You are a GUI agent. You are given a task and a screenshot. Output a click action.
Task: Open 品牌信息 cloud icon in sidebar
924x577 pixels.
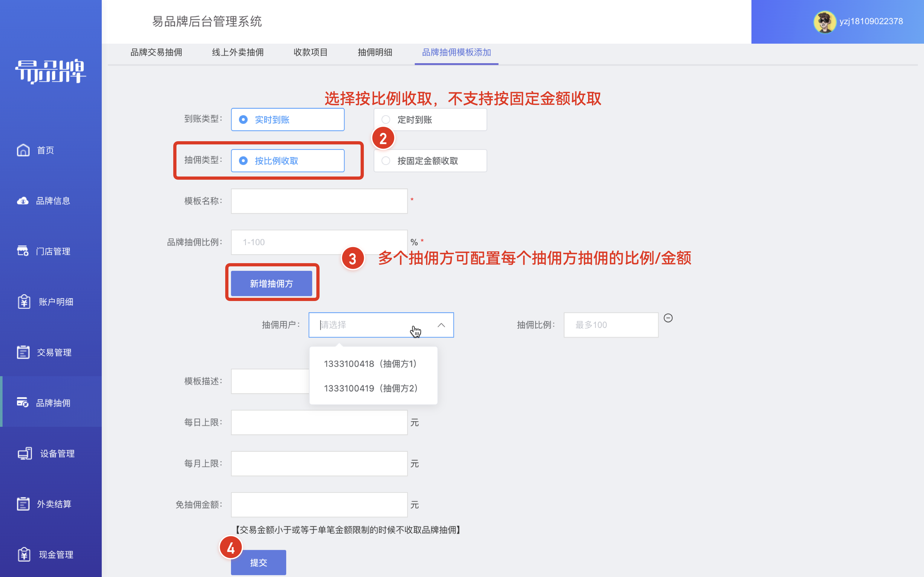coord(23,201)
